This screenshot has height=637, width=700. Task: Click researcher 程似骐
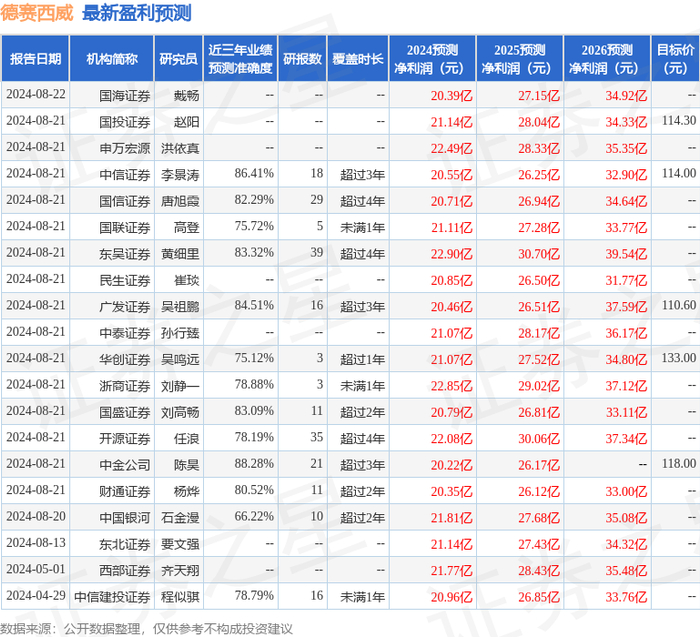180,596
